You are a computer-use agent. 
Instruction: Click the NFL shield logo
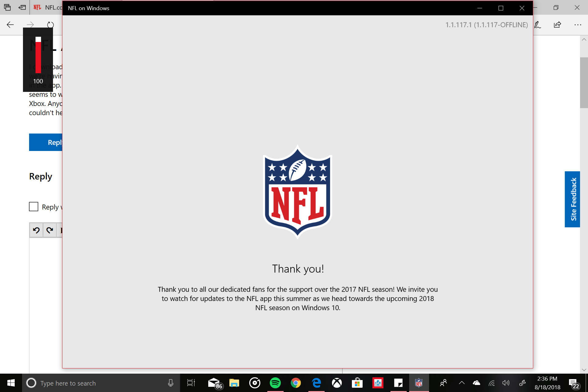click(298, 192)
